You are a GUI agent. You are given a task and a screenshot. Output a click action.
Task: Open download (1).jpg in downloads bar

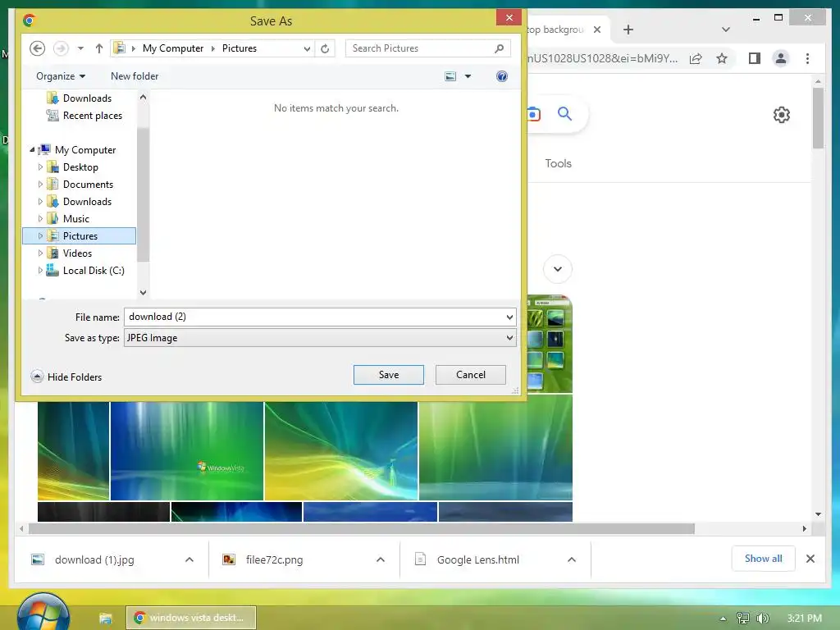click(94, 559)
